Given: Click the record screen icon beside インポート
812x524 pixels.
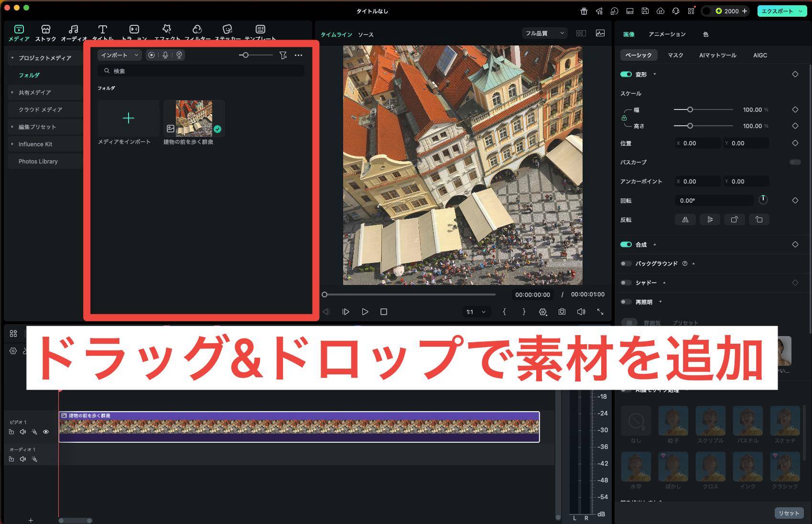Looking at the screenshot, I should pyautogui.click(x=152, y=55).
